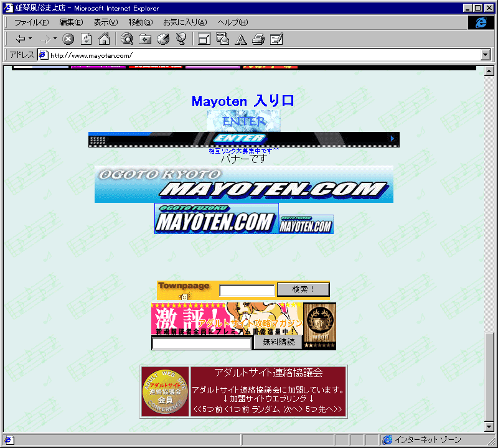Screen dimensions: 498x448
Task: Click the Internet Explorer logo throbber
Action: tap(481, 22)
